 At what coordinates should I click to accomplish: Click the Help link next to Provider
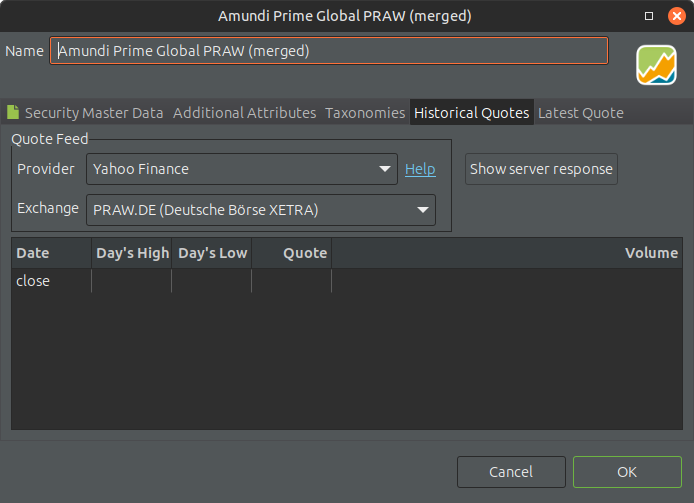tap(420, 169)
